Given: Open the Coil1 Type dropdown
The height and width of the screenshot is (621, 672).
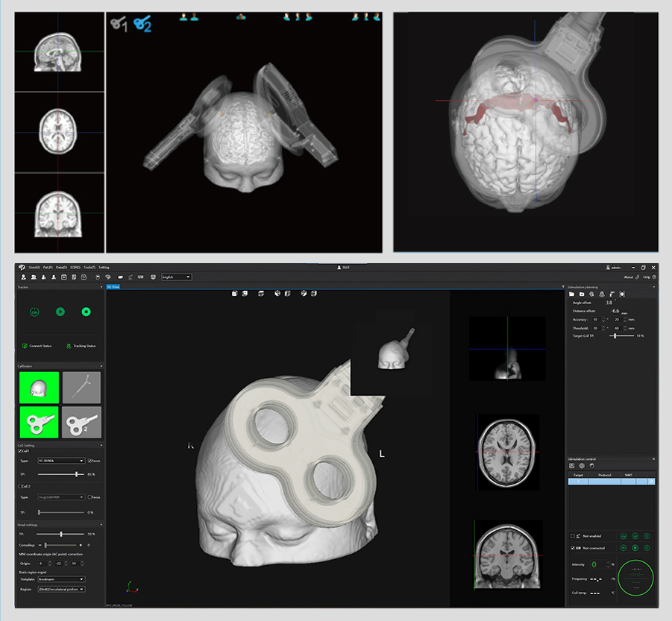Looking at the screenshot, I should pyautogui.click(x=61, y=461).
